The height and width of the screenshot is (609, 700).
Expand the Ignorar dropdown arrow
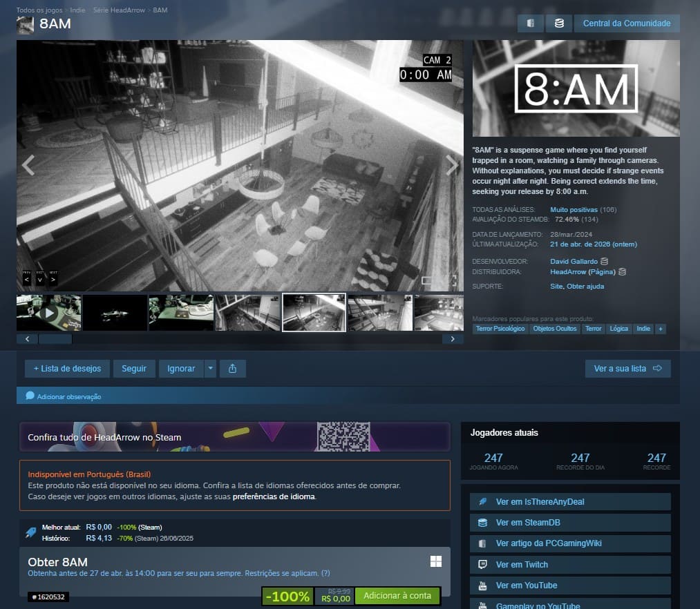(x=211, y=369)
